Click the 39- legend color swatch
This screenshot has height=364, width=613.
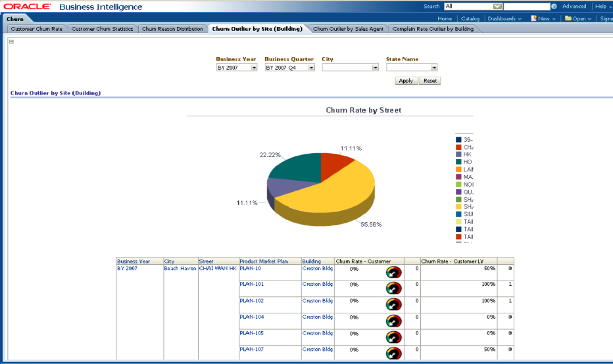pyautogui.click(x=458, y=139)
